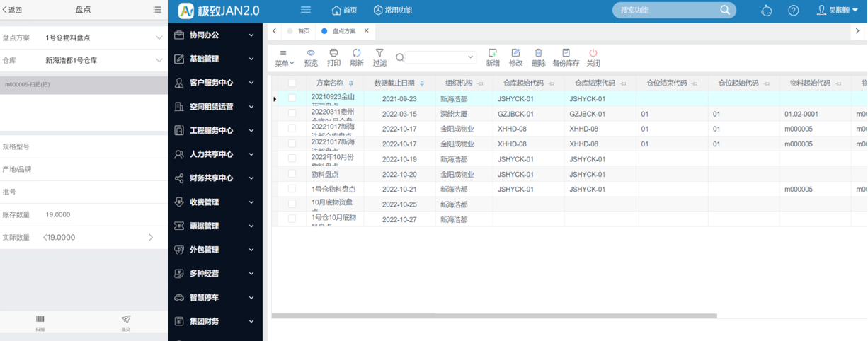Expand the 空间租赁运营 sidebar menu

coord(215,107)
